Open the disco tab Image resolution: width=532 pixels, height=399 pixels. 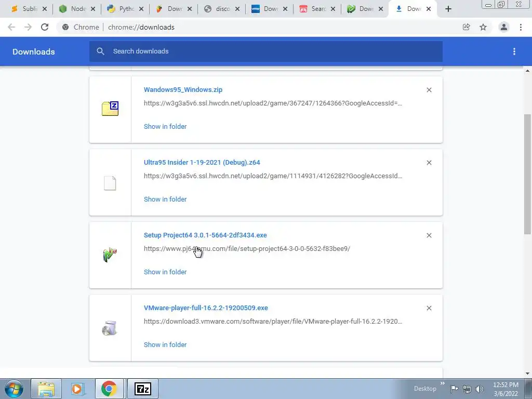tap(217, 9)
